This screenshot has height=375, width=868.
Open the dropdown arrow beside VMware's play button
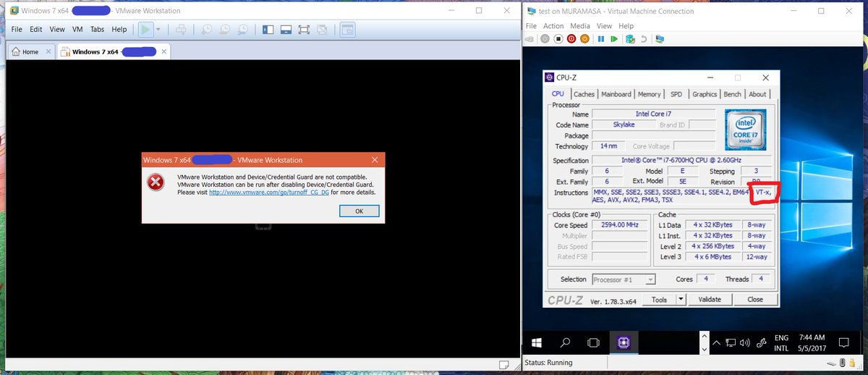tap(158, 30)
